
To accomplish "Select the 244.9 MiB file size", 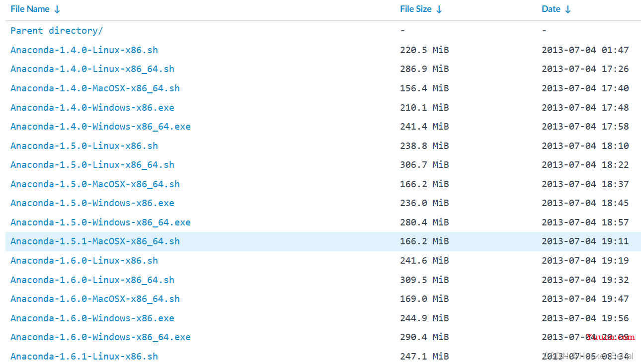I will [x=424, y=318].
